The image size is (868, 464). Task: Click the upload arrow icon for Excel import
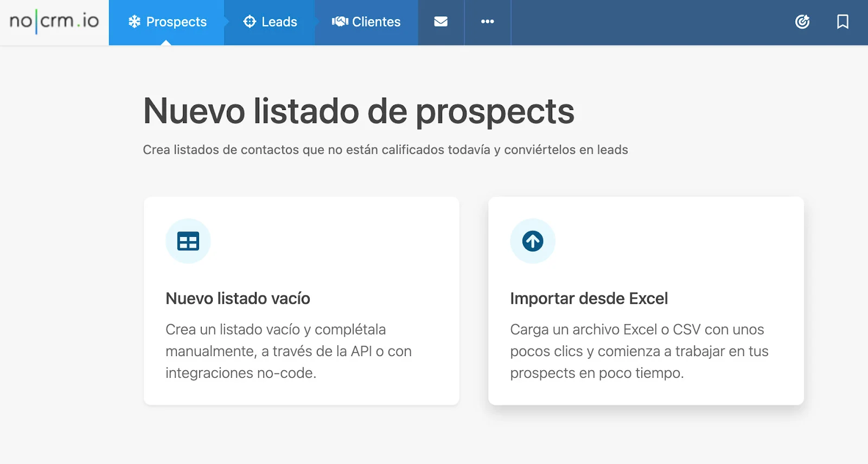(x=533, y=241)
